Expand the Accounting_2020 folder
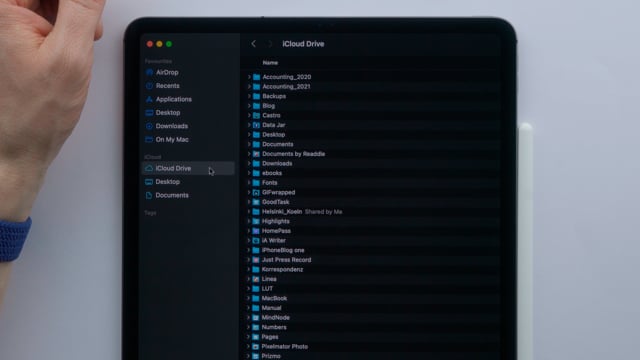Viewport: 640px width, 360px height. click(249, 77)
